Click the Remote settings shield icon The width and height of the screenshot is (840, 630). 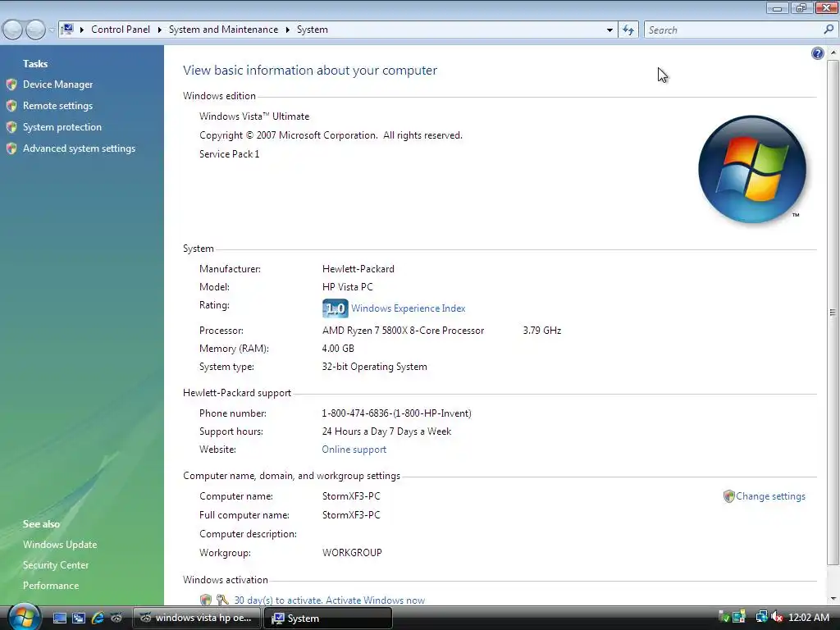pos(11,106)
